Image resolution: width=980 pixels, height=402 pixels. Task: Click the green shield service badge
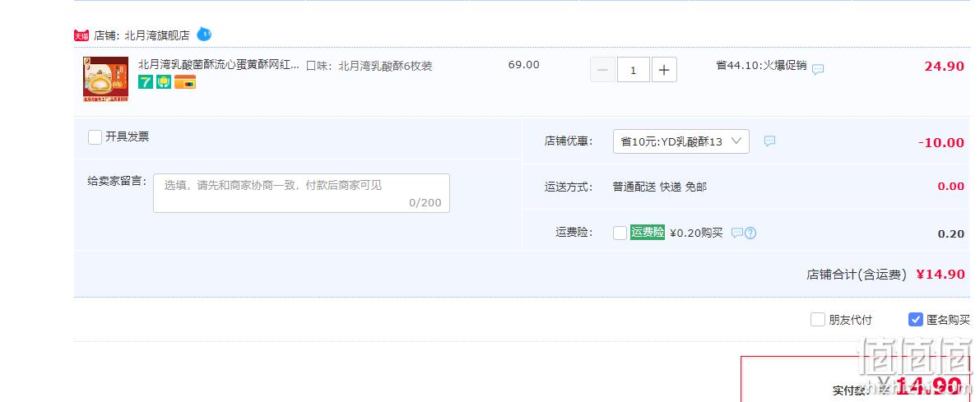coord(164,81)
